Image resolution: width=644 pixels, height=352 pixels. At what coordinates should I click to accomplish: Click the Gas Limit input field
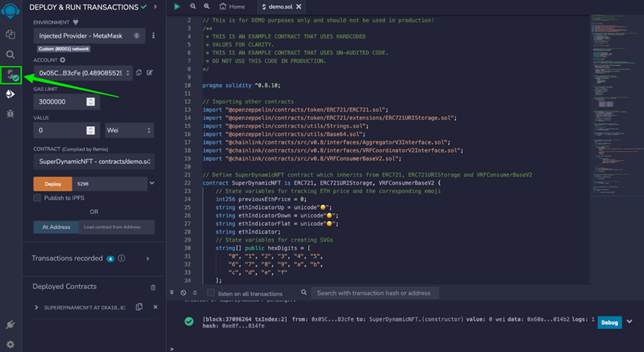[x=66, y=102]
